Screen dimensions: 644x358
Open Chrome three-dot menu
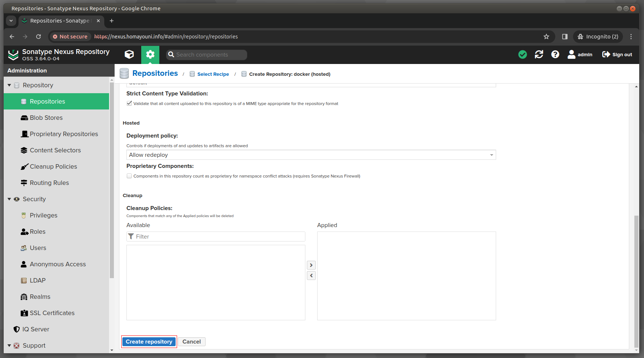631,37
